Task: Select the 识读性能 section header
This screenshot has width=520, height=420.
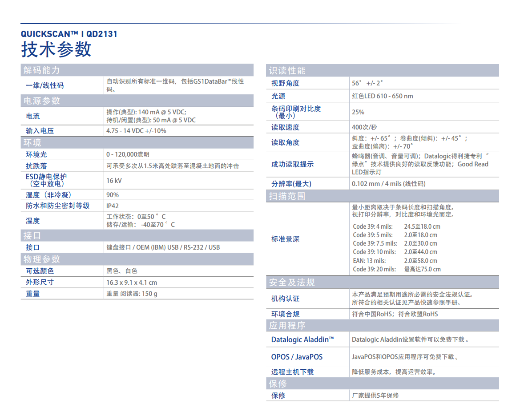Action: coord(287,71)
